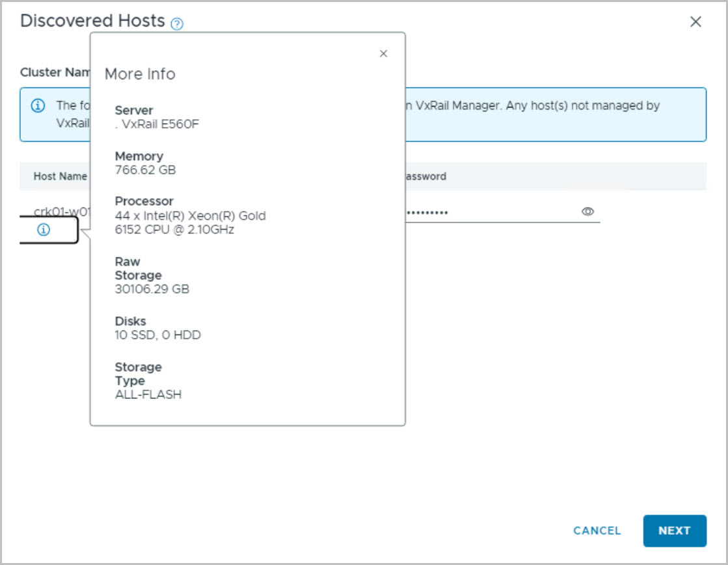Click the More Info heading

click(x=140, y=74)
